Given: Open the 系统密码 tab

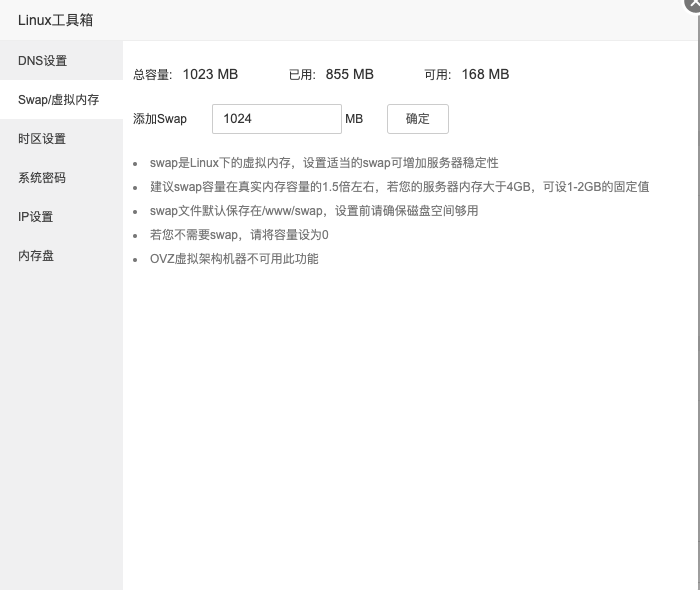Looking at the screenshot, I should coord(61,178).
